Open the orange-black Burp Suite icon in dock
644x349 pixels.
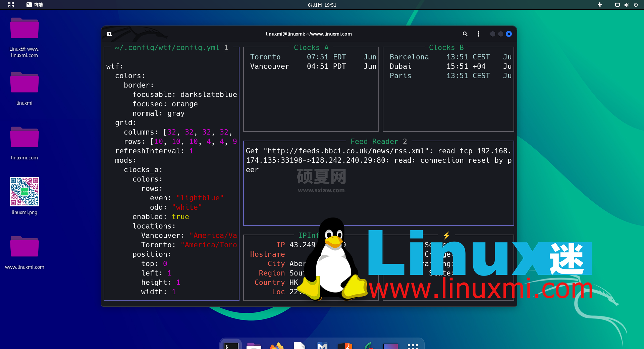[345, 345]
